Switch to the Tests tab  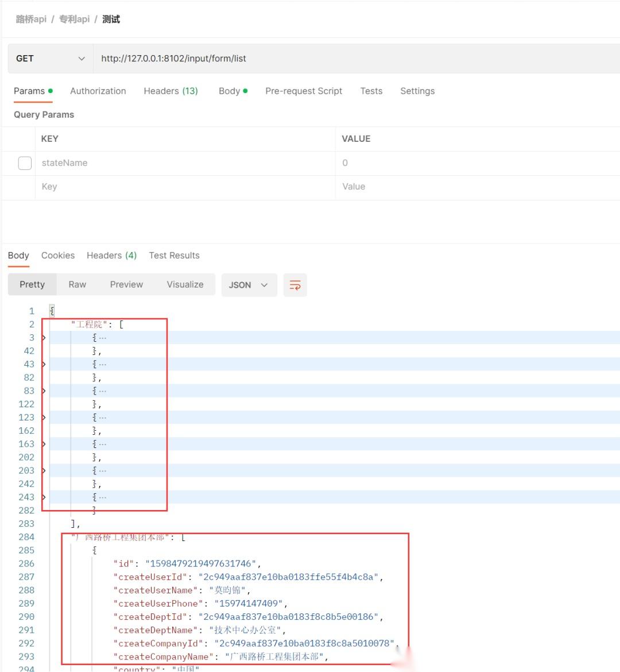[371, 91]
